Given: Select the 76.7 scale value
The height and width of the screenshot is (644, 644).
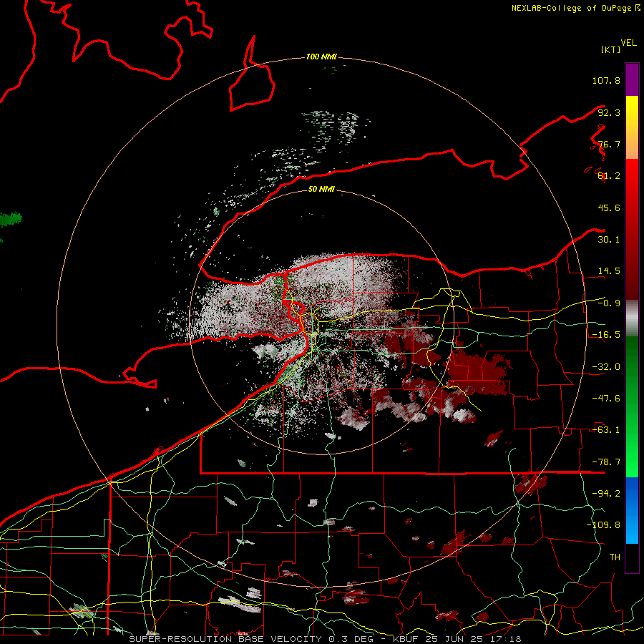Looking at the screenshot, I should click(609, 144).
